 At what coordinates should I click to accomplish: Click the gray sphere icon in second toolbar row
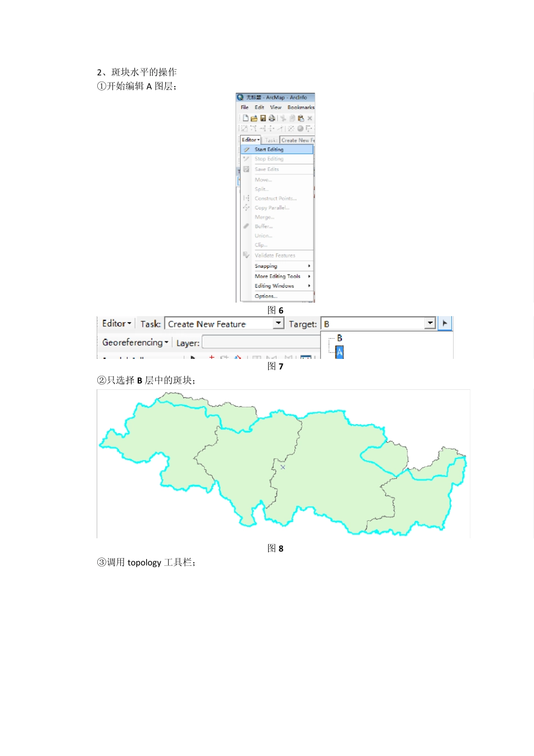pyautogui.click(x=300, y=128)
